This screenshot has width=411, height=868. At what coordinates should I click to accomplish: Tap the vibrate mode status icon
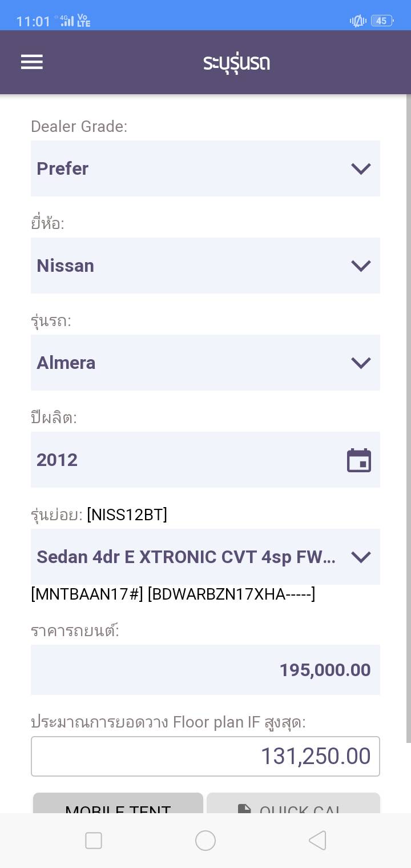coord(358,21)
